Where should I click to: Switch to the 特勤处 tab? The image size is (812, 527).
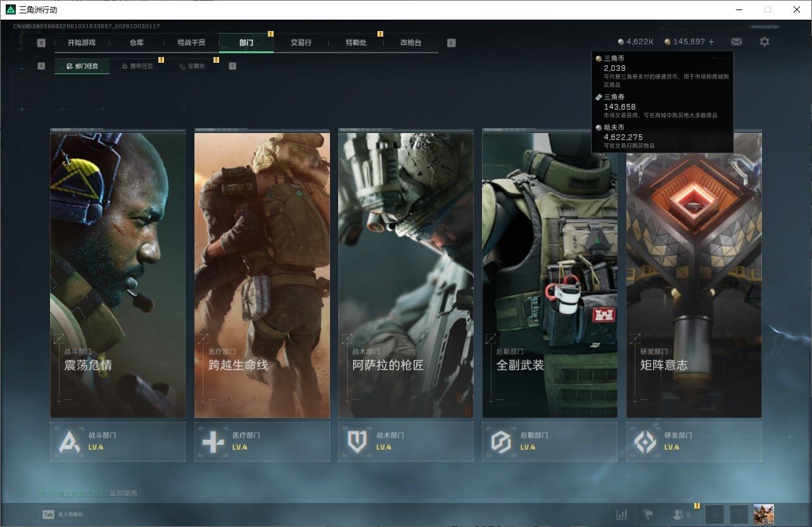click(x=356, y=42)
